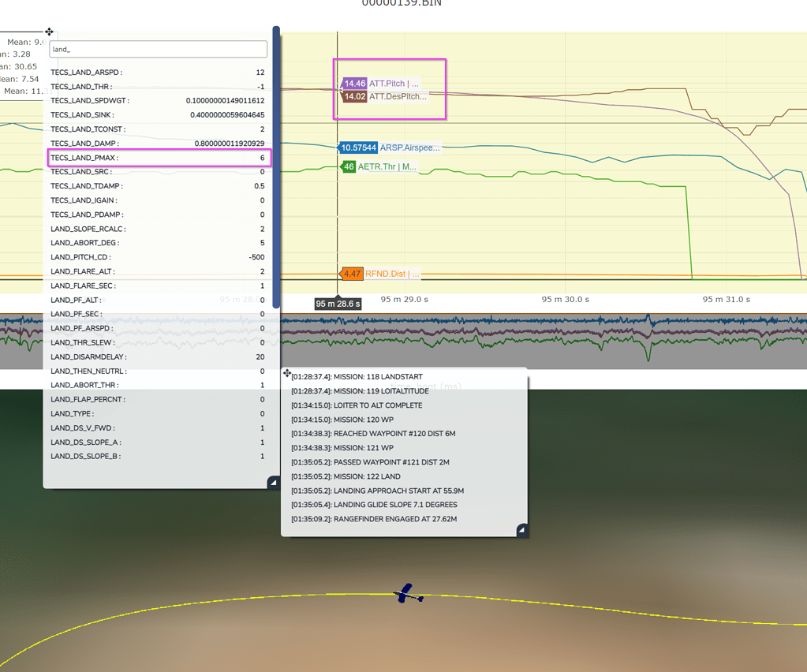Image resolution: width=807 pixels, height=672 pixels.
Task: Open the ARSP.Airspeed legend ellipsis menu
Action: point(437,147)
